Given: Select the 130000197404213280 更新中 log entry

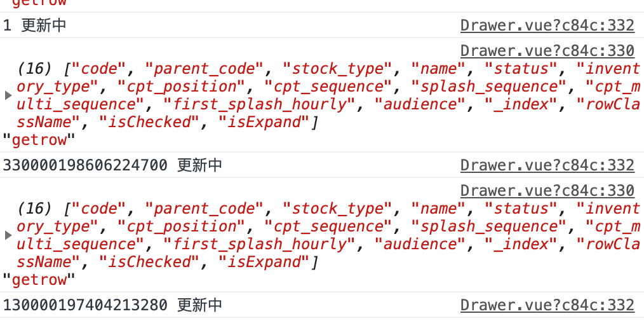Looking at the screenshot, I should point(112,305).
